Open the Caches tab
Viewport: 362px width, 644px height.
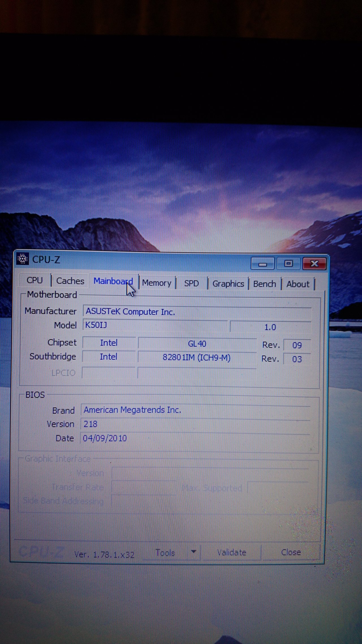click(x=70, y=281)
